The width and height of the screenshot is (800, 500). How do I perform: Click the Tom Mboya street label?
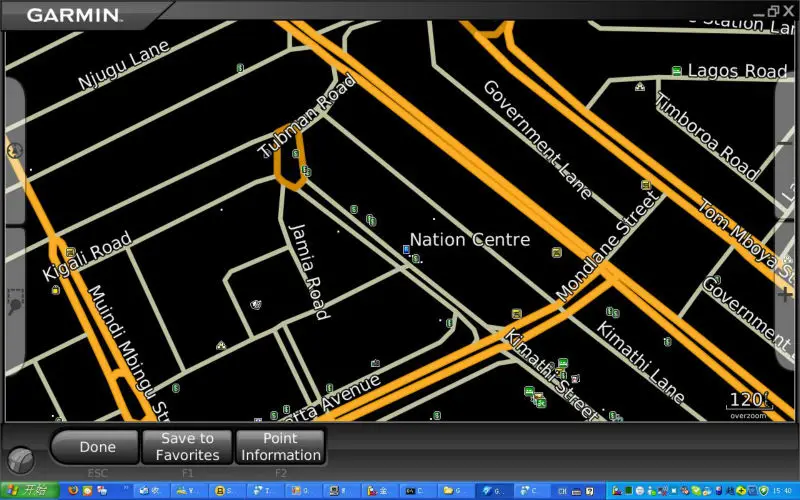(745, 240)
